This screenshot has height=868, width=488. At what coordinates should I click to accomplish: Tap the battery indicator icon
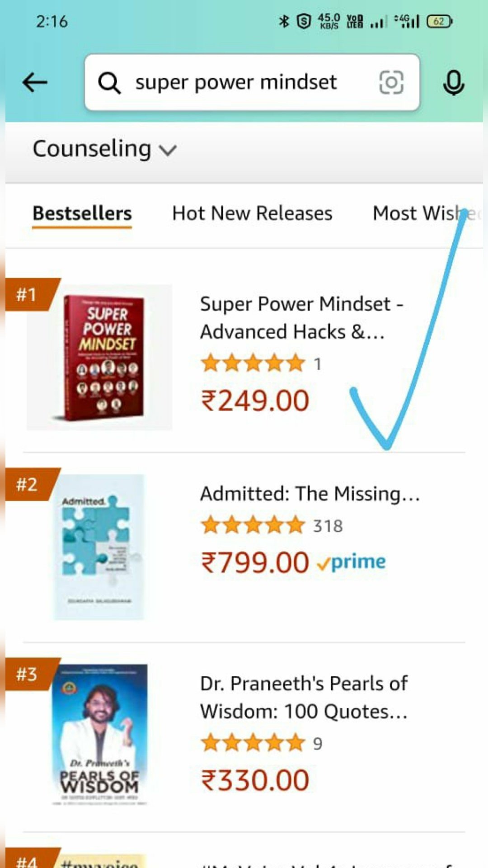[439, 21]
